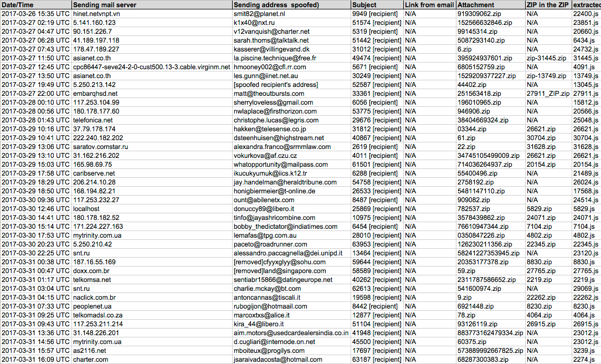Viewport: 601px width, 364px height.
Task: Select hakken@telesense.co.jp cell
Action: point(291,129)
